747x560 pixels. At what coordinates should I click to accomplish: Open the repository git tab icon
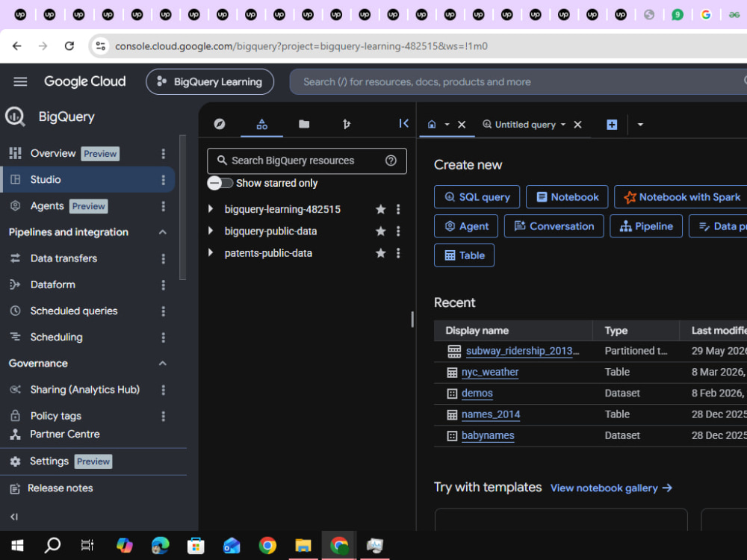347,124
